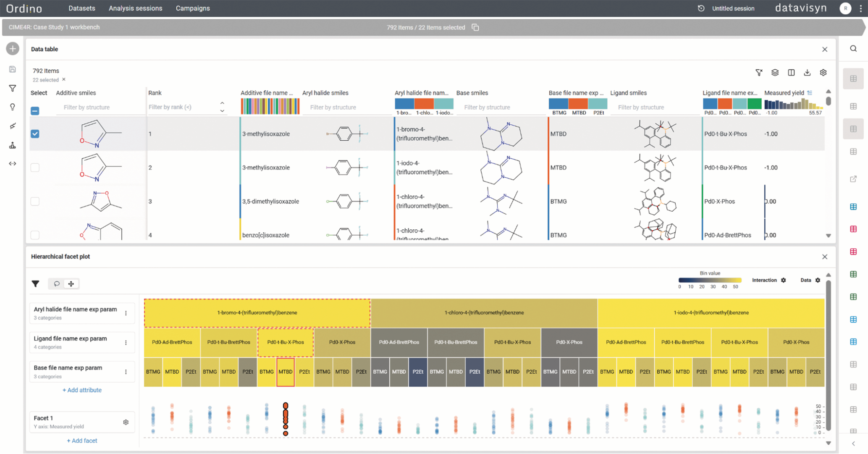Sort by Measured yield column icon
The height and width of the screenshot is (454, 868).
click(x=810, y=93)
